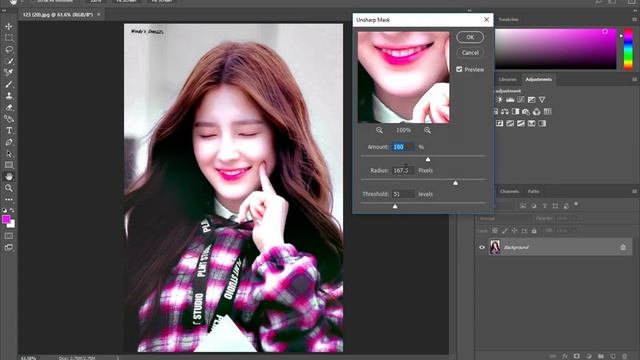Click the Radius slider handle
The width and height of the screenshot is (640, 360).
456,183
